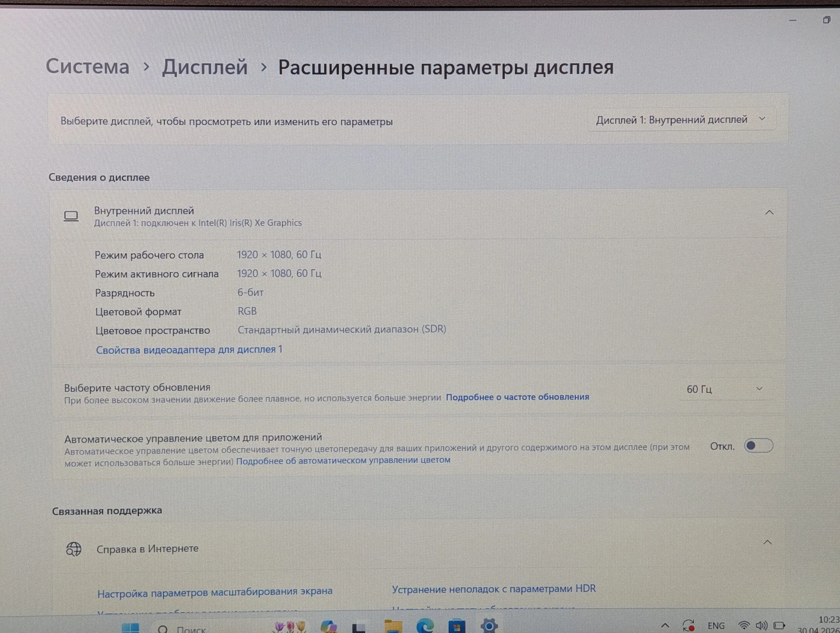
Task: Click the Режим активного сигнала label
Action: pos(157,274)
